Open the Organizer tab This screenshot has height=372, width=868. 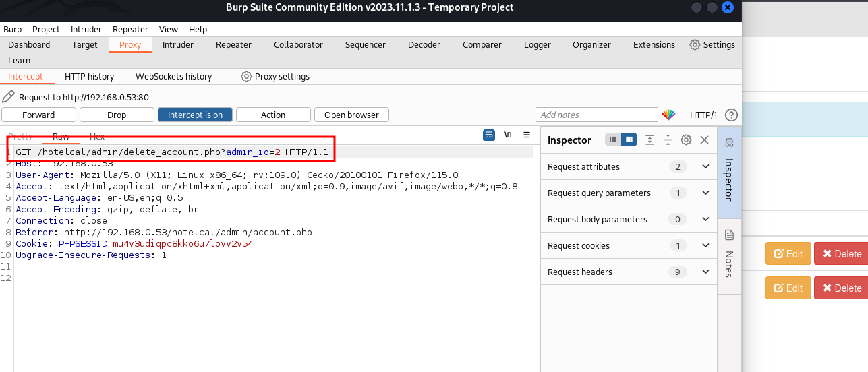591,44
